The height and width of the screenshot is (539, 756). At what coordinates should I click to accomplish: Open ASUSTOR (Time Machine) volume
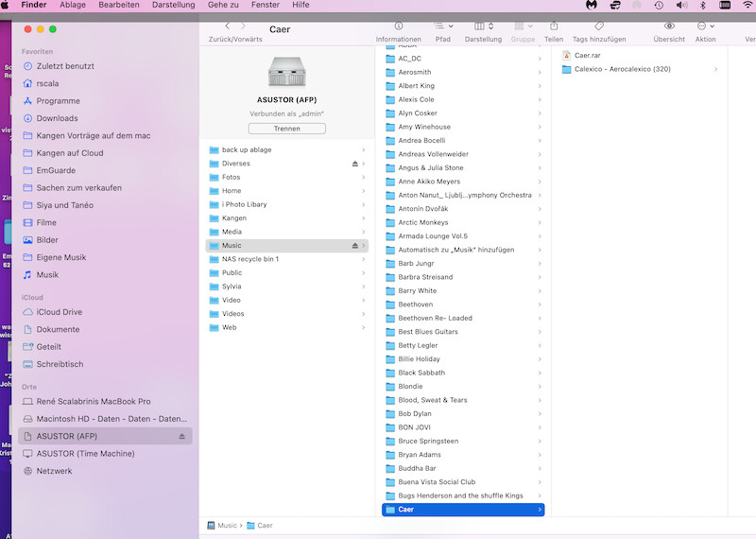pyautogui.click(x=85, y=454)
